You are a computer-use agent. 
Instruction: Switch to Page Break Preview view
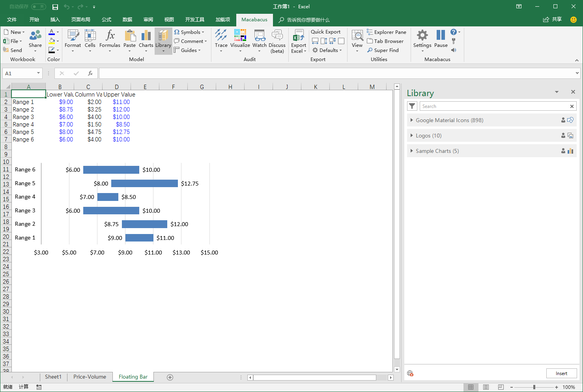point(501,387)
